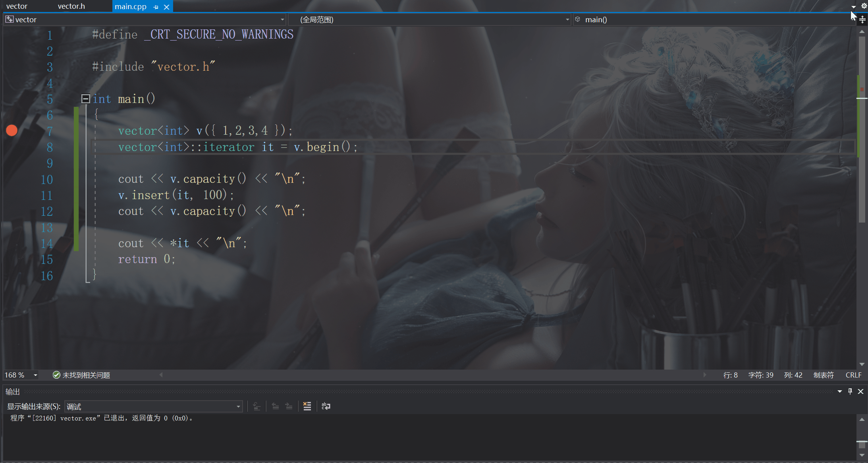Click the editor split window handle
Image resolution: width=868 pixels, height=463 pixels.
pyautogui.click(x=862, y=20)
